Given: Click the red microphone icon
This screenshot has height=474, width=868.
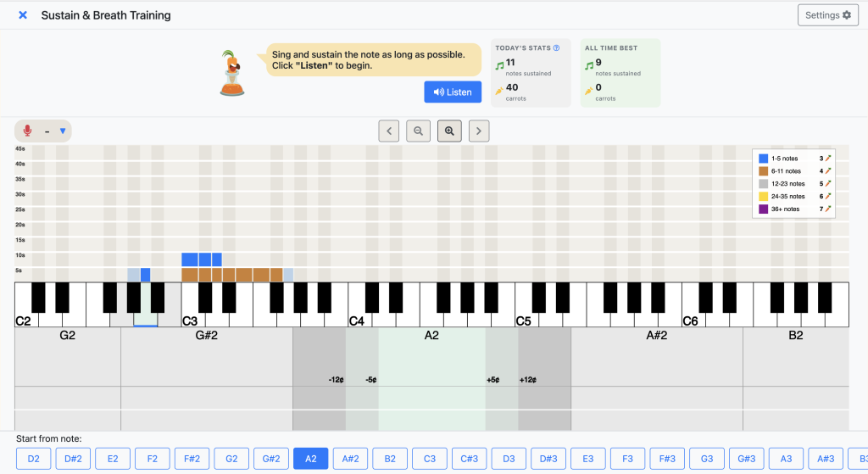Looking at the screenshot, I should point(27,131).
